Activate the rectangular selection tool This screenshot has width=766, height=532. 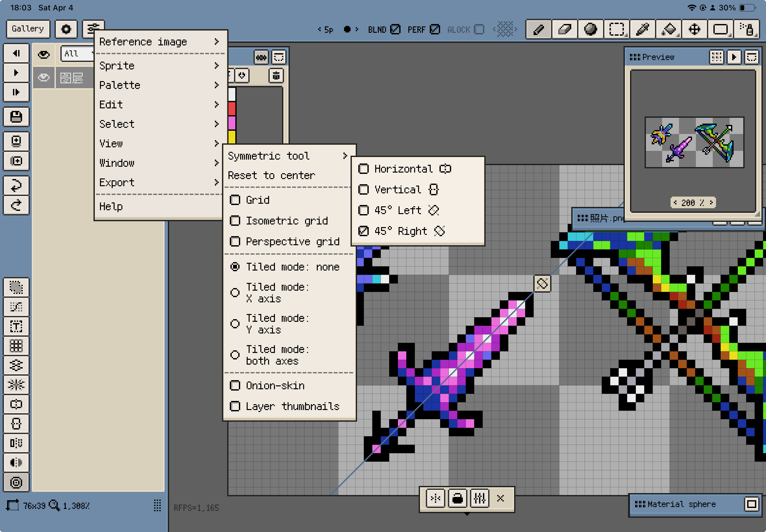click(616, 29)
